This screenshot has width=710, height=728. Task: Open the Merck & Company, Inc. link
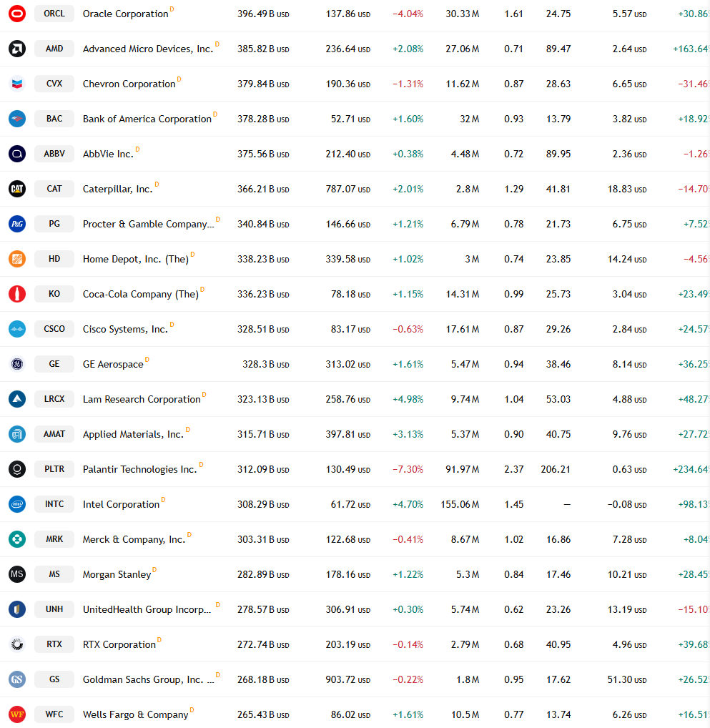click(134, 539)
